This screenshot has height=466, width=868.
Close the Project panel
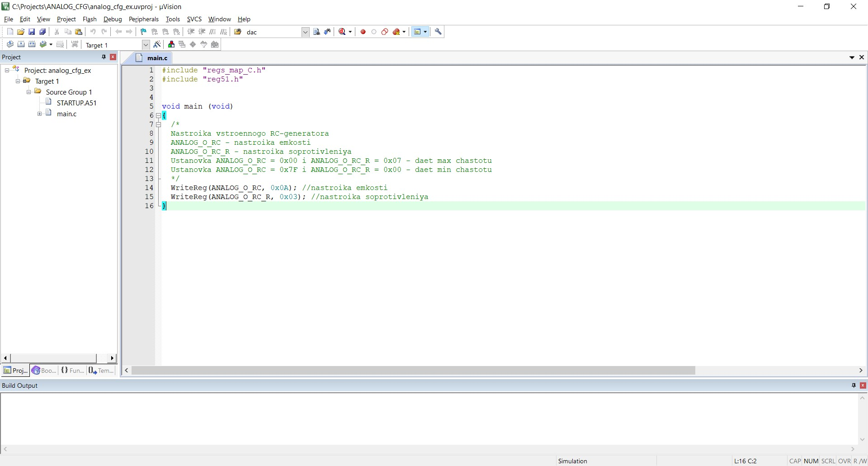(x=113, y=57)
